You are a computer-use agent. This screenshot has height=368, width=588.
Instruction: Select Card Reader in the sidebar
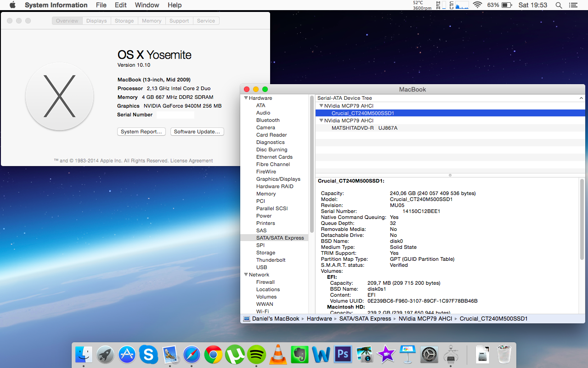coord(271,135)
